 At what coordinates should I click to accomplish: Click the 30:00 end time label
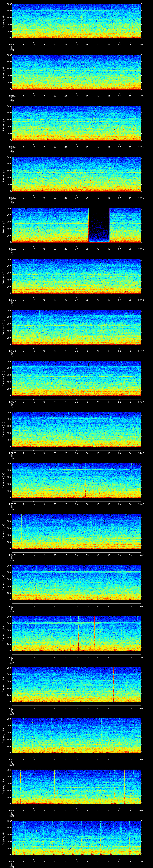point(141,810)
